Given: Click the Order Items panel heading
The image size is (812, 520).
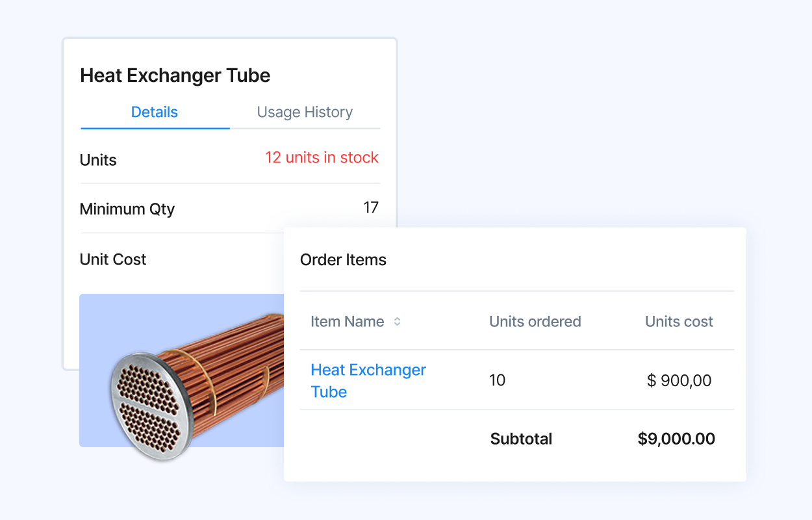Looking at the screenshot, I should click(x=343, y=260).
